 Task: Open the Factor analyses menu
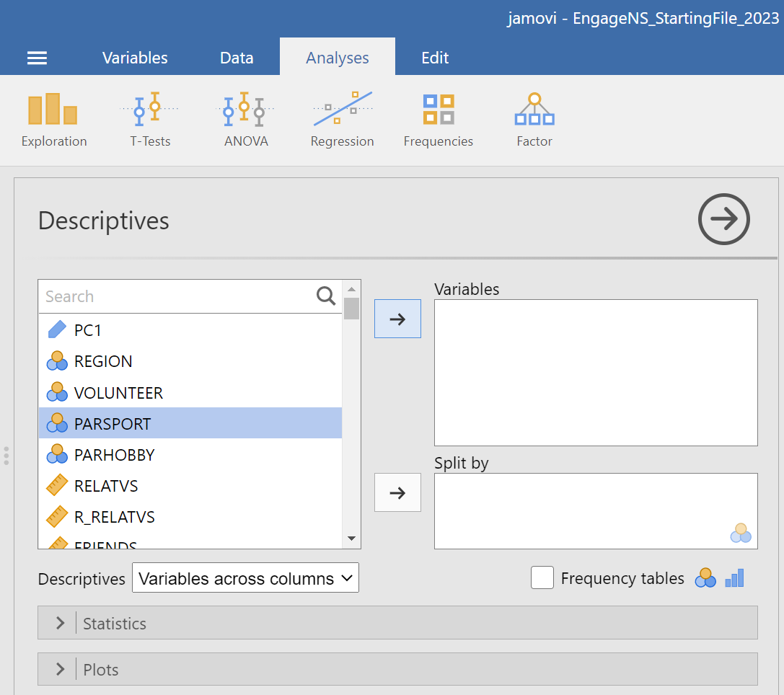click(x=534, y=120)
